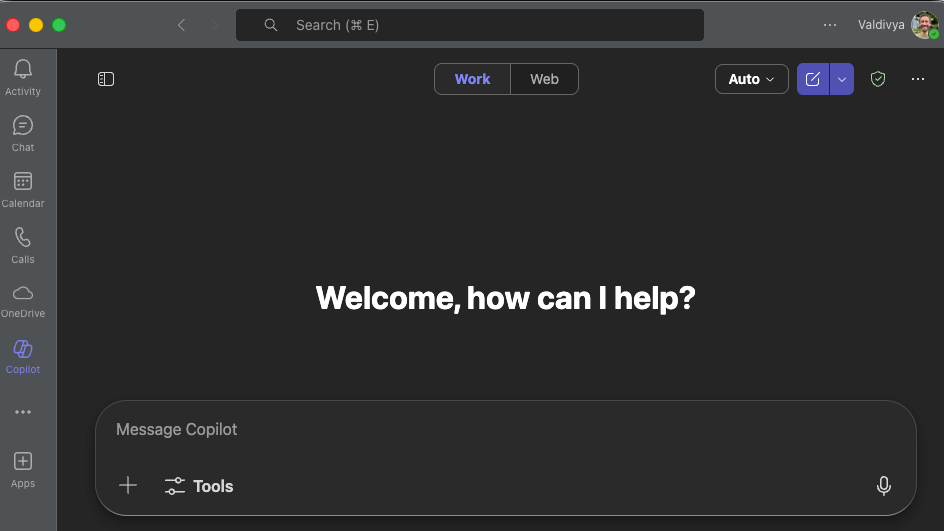944x531 pixels.
Task: Start a new Copilot chat
Action: point(813,79)
